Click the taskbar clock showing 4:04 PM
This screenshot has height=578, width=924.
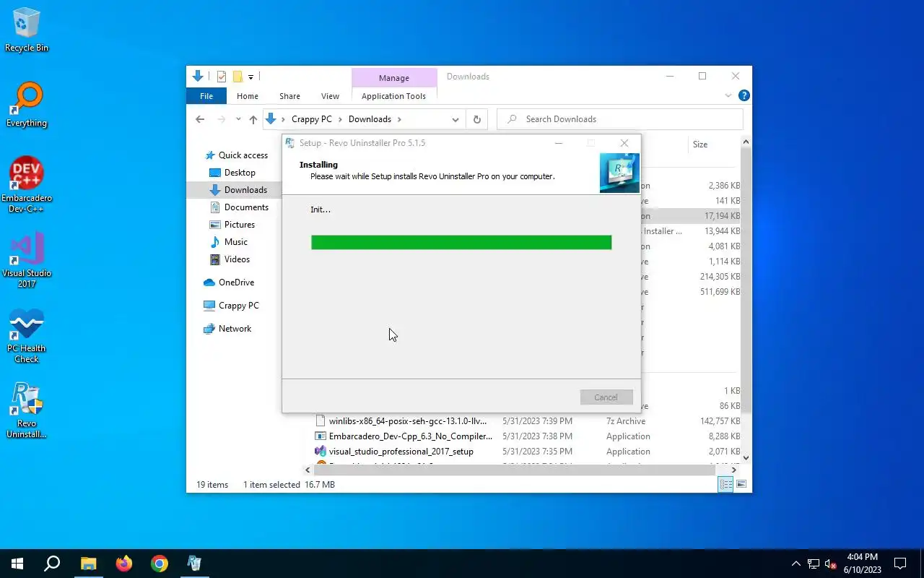click(x=863, y=564)
